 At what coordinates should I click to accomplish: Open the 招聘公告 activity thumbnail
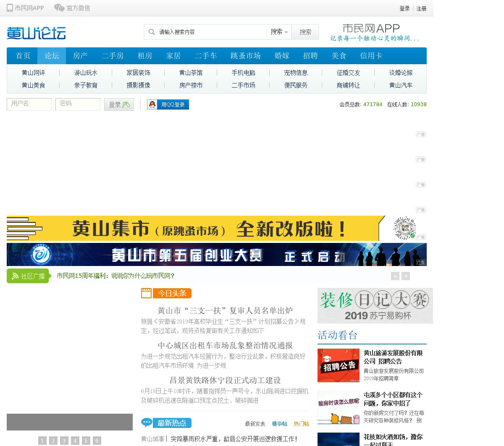(338, 365)
